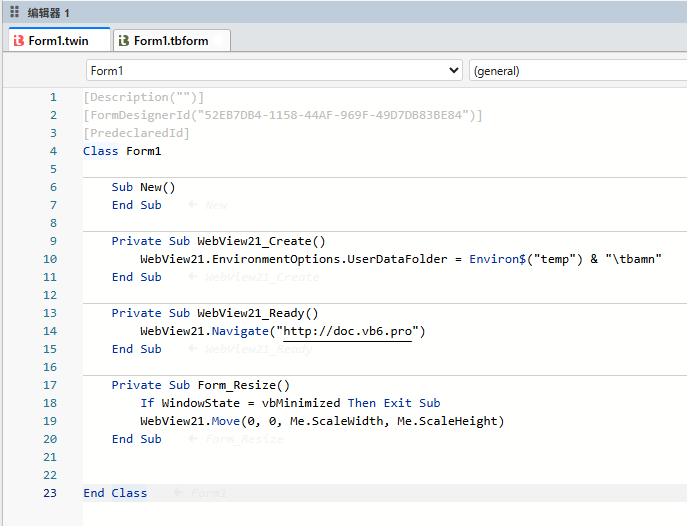Click the editor panel title 编辑器 1

pos(48,13)
